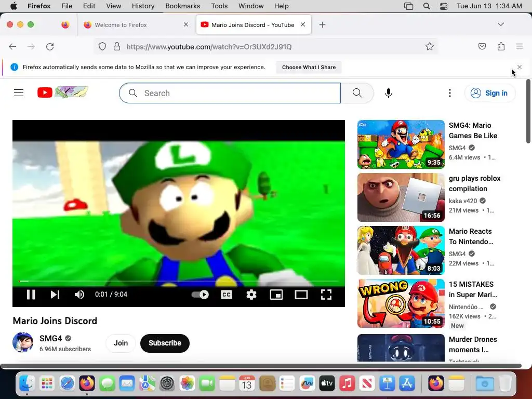532x399 pixels.
Task: Skip to next video button
Action: pos(55,295)
